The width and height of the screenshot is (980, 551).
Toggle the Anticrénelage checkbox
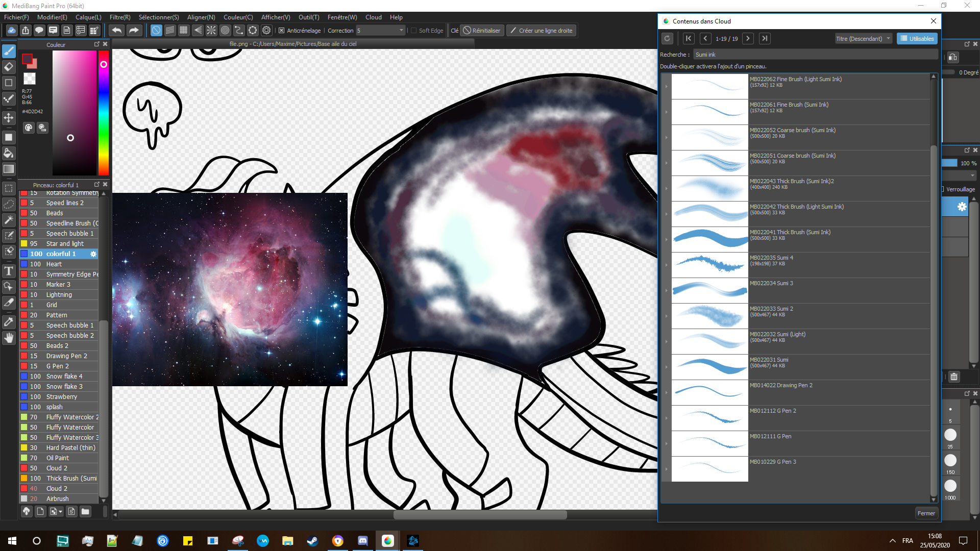282,31
